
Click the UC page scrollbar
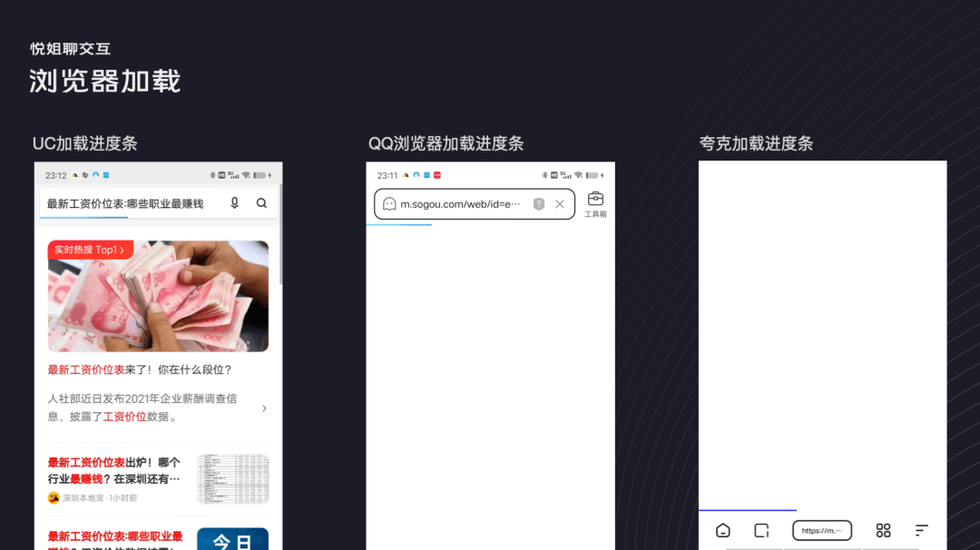pos(280,234)
